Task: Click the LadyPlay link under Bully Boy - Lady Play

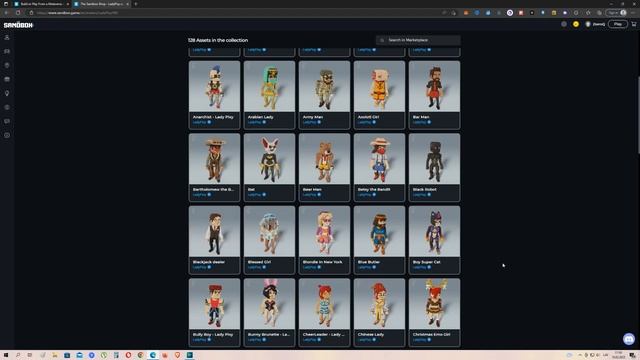Action: pos(200,340)
